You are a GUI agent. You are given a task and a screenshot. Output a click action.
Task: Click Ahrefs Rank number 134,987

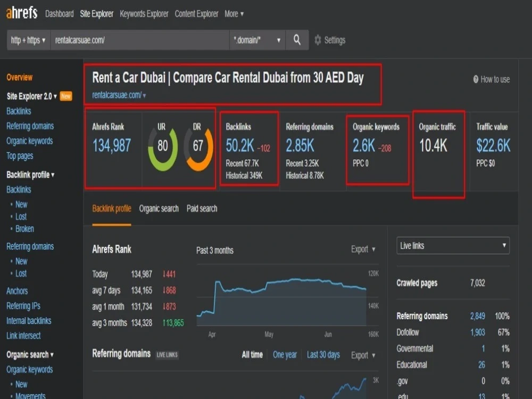pos(112,146)
